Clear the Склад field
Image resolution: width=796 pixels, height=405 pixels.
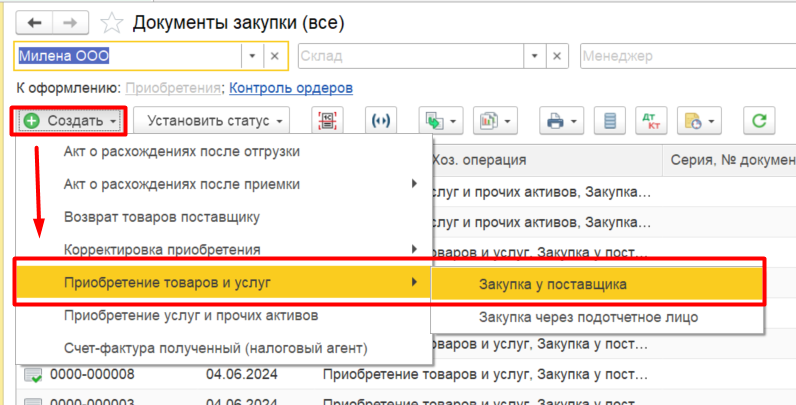click(557, 56)
